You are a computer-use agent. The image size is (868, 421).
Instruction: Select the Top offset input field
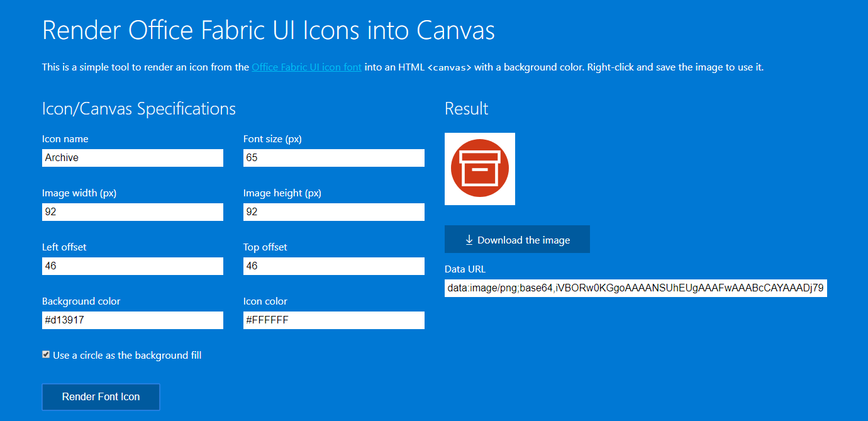[x=333, y=266]
